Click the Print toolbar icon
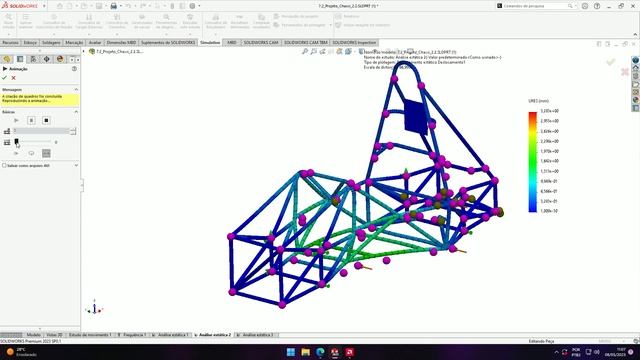The height and width of the screenshot is (360, 640). (113, 6)
